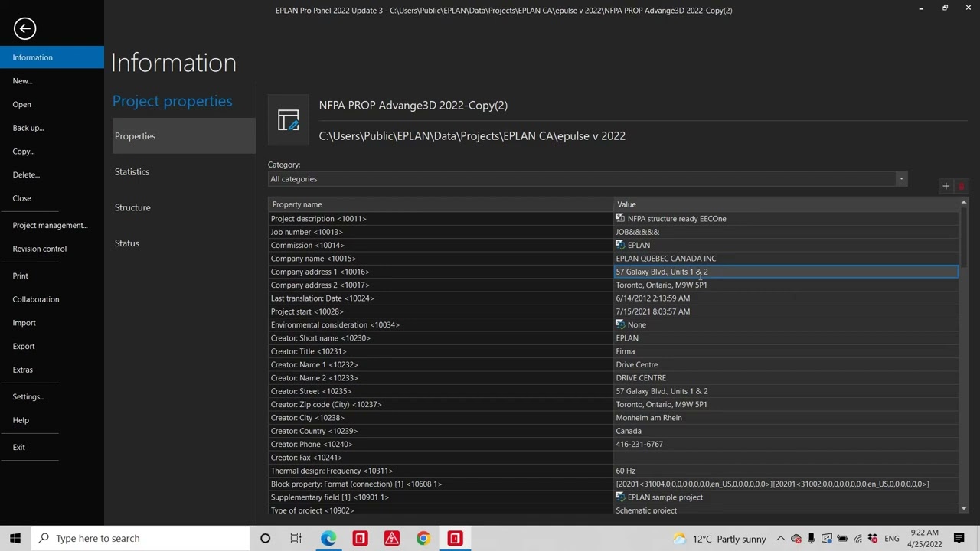This screenshot has width=980, height=551.
Task: Open Project management... entry
Action: click(x=50, y=225)
